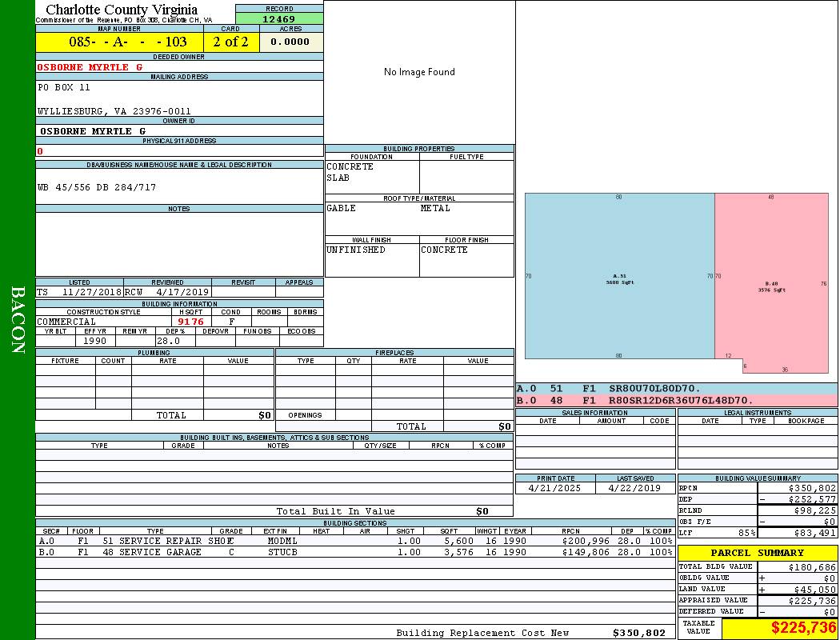Select the Service Repair Shop building section row
This screenshot has width=840, height=640.
click(355, 541)
